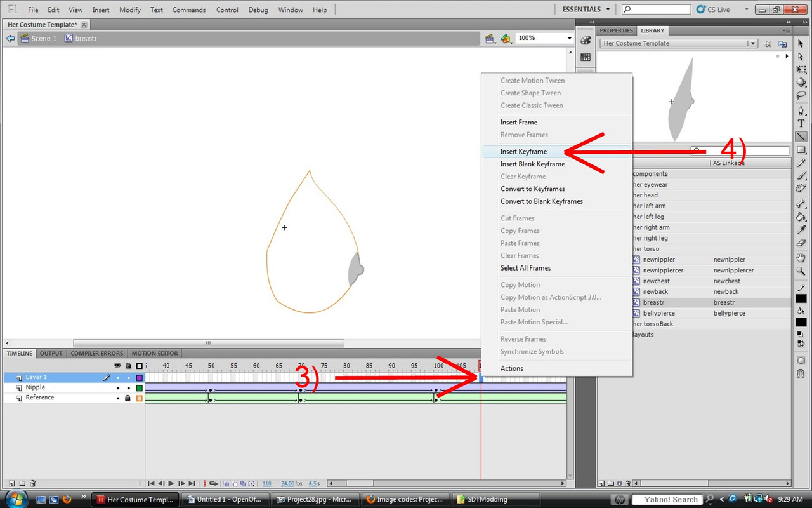Go back to Scene 1
Image resolution: width=812 pixels, height=508 pixels.
coord(43,39)
